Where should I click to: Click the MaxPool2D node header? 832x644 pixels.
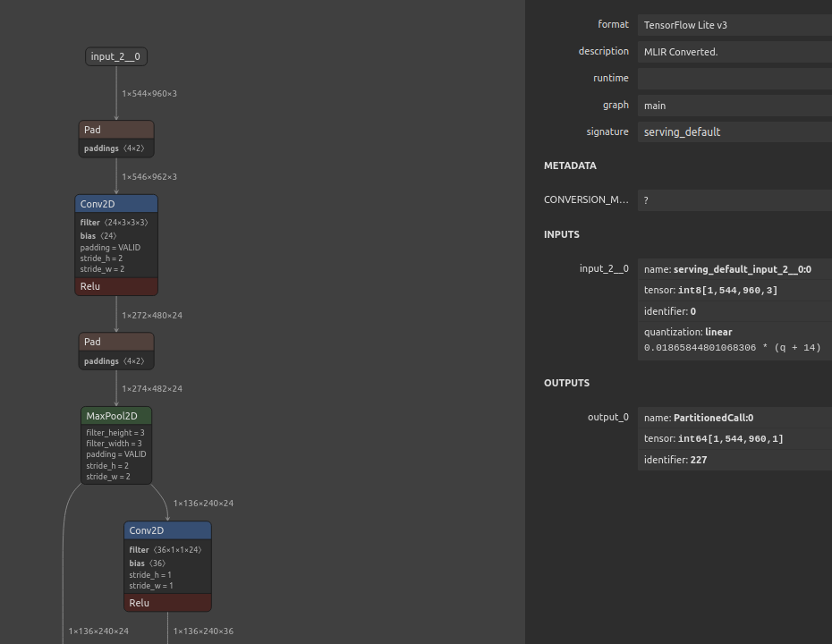pyautogui.click(x=116, y=416)
